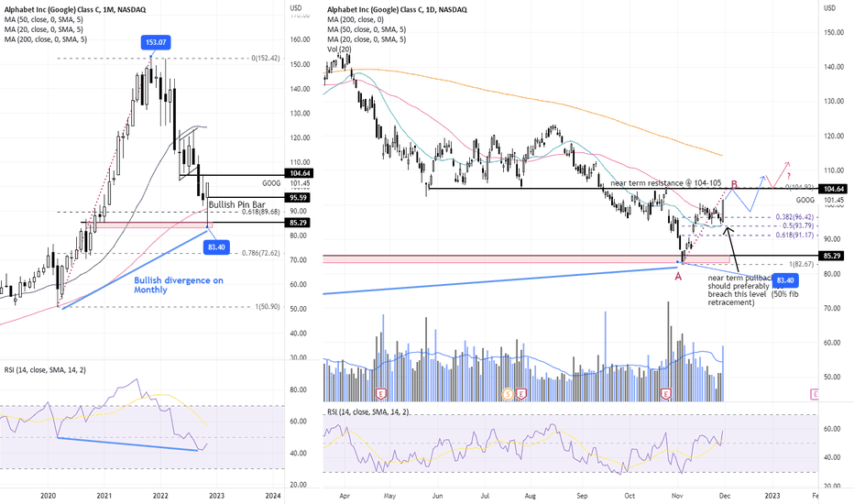Select the red point A label
This screenshot has height=504, width=854.
click(x=678, y=277)
